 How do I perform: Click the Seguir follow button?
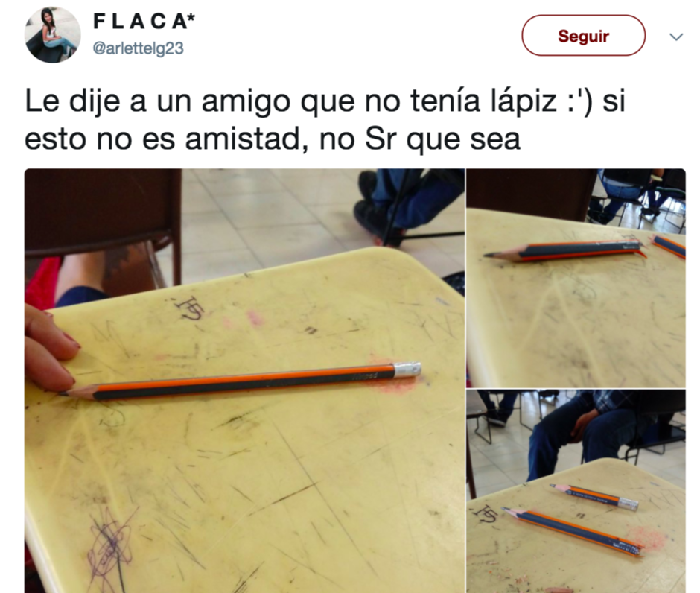point(583,36)
